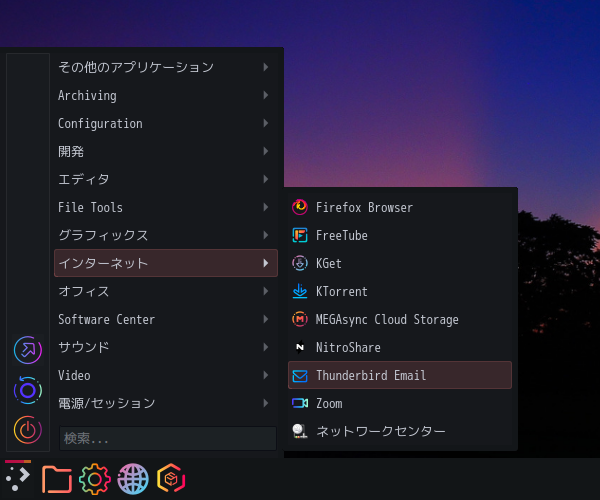Open the file manager folder icon in taskbar

click(57, 479)
